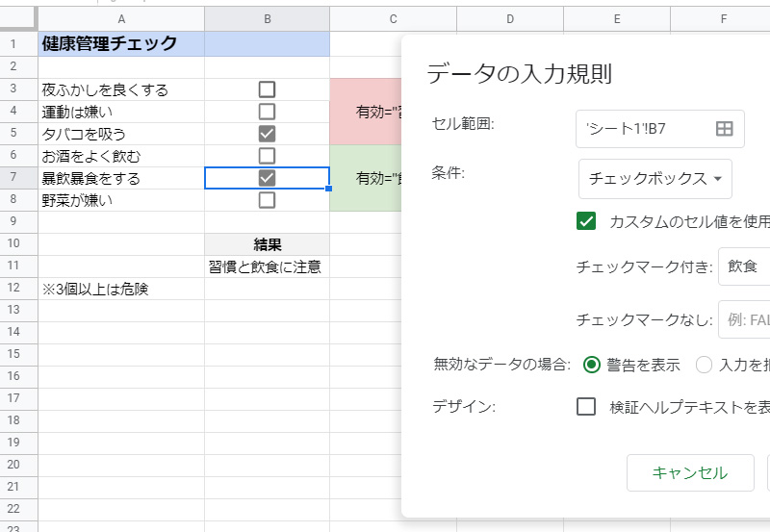Screen dimensions: 770x532
Task: Select the 警告を表示 radio button
Action: [591, 365]
